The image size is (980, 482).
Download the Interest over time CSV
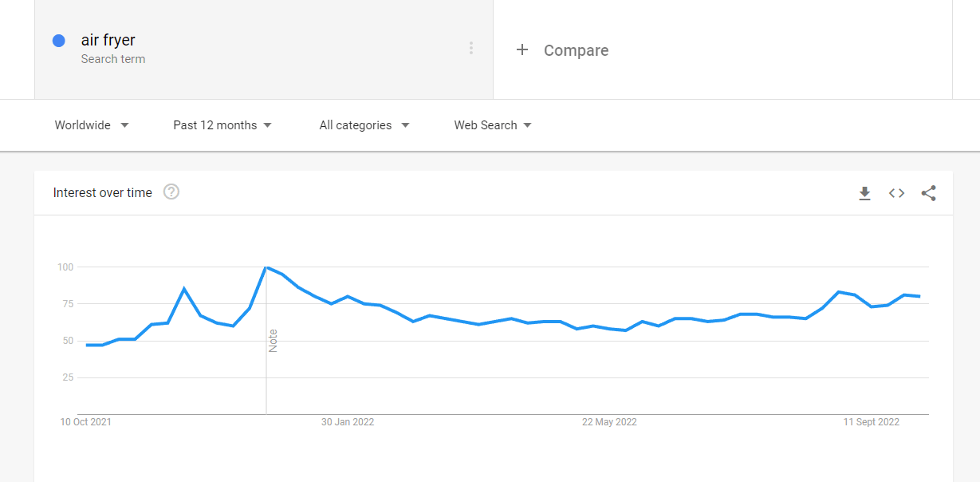pos(864,193)
